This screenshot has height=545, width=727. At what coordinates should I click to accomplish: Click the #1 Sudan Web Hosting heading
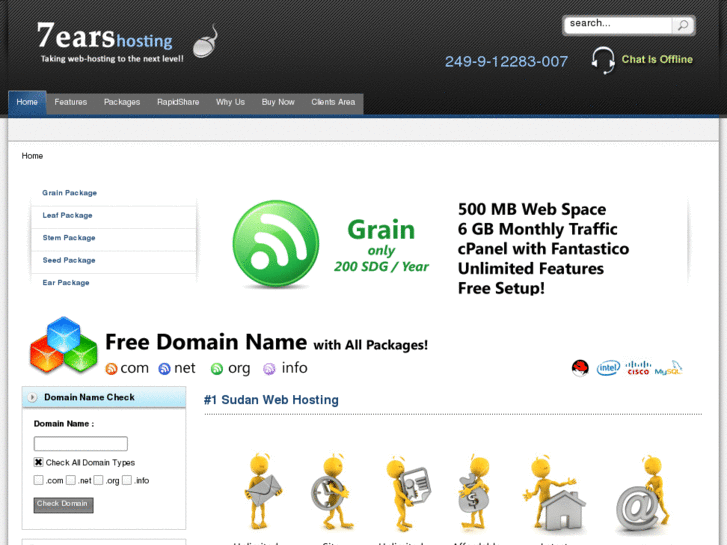click(x=271, y=400)
